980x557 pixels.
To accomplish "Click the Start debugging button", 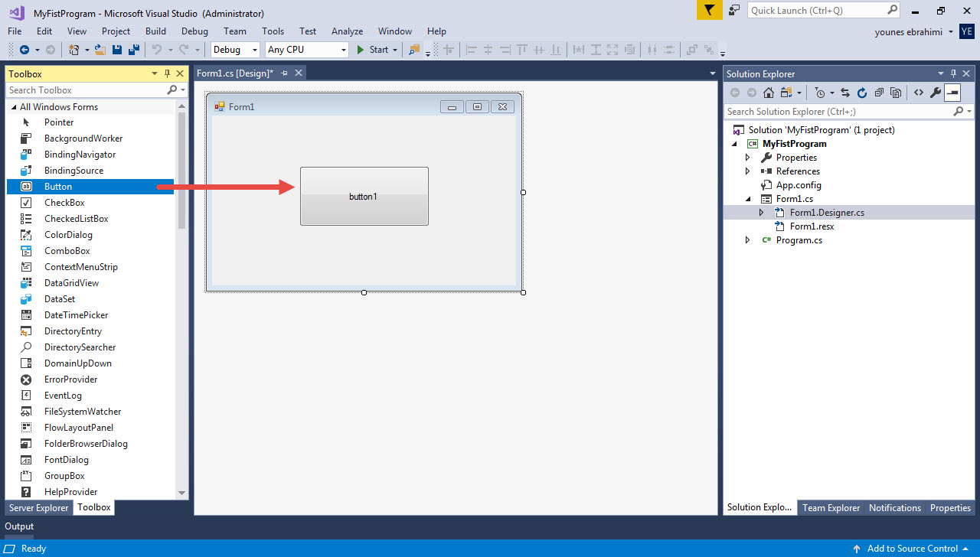I will pos(374,49).
